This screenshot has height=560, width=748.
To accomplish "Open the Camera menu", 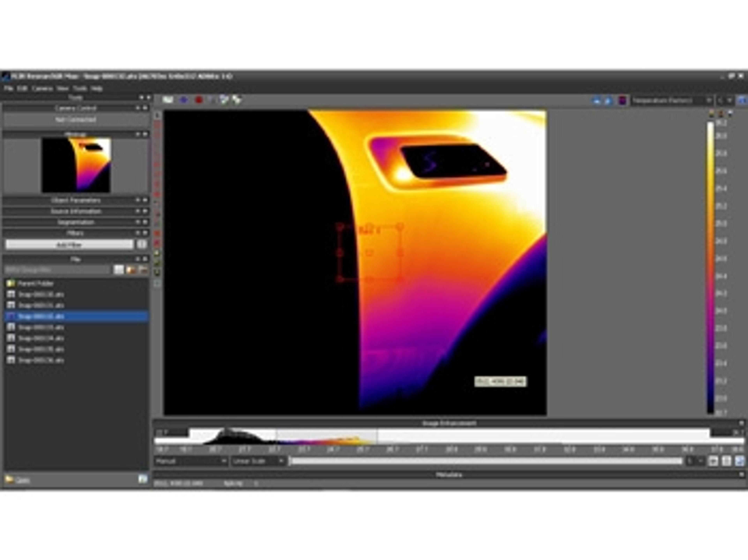I will (42, 88).
